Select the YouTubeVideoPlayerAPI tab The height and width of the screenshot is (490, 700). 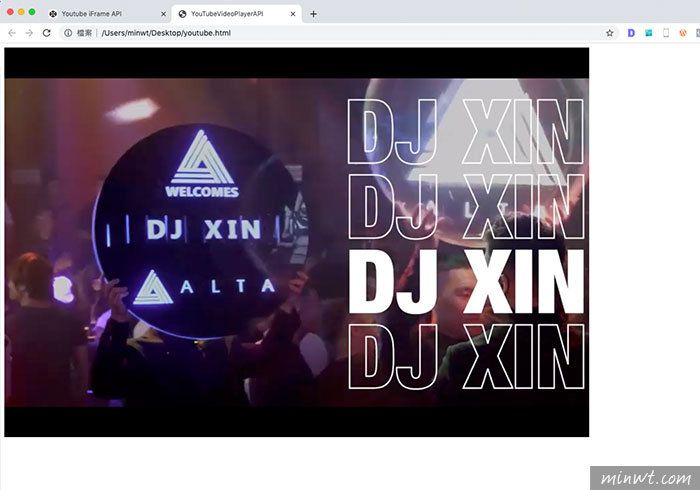click(x=237, y=14)
